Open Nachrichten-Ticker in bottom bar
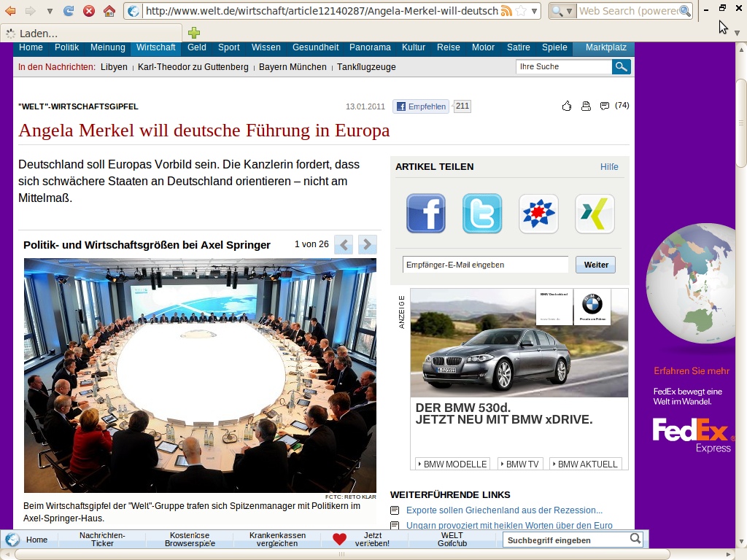Viewport: 747px width, 560px height. (x=102, y=540)
